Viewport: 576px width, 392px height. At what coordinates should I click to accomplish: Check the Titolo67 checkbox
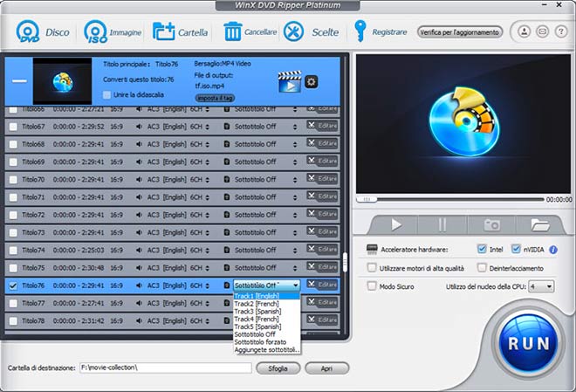click(13, 127)
